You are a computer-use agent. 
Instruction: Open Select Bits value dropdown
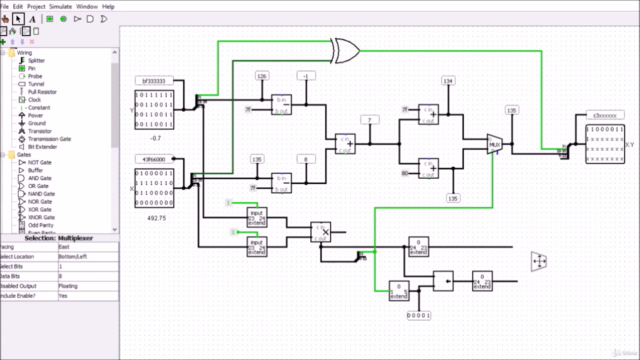click(88, 267)
